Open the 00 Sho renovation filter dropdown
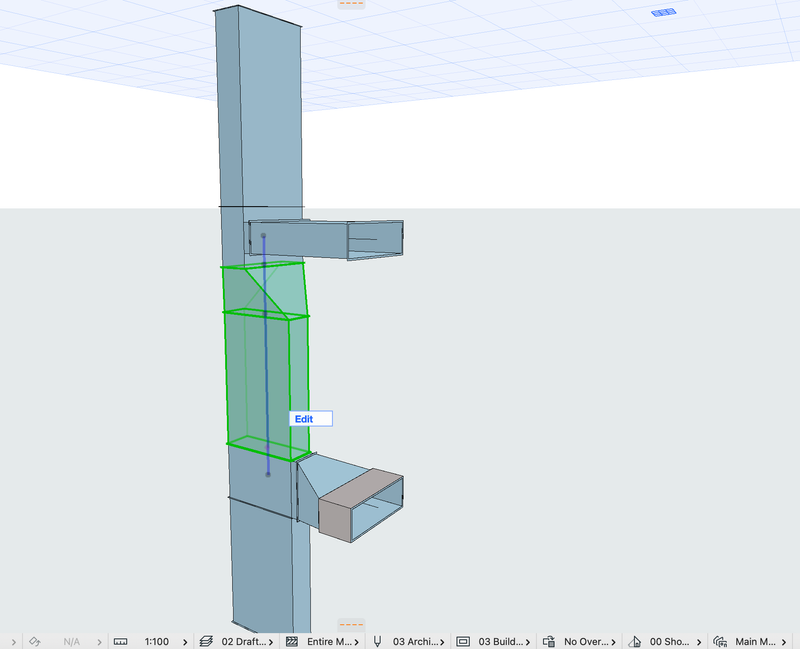The width and height of the screenshot is (800, 649). (698, 641)
